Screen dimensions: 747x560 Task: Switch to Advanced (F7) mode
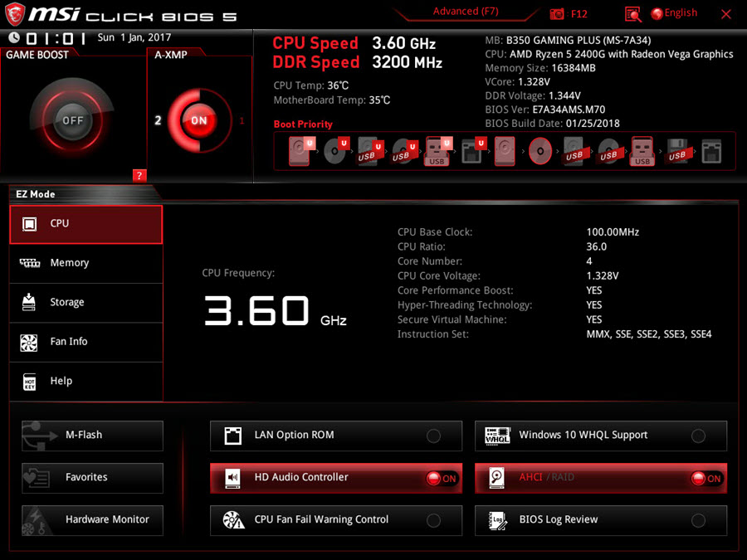(466, 12)
